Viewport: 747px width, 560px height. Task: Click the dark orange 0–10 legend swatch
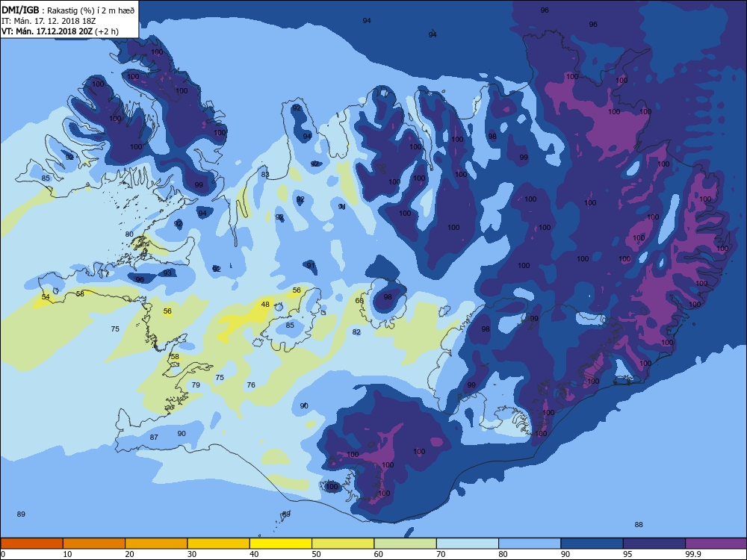32,544
